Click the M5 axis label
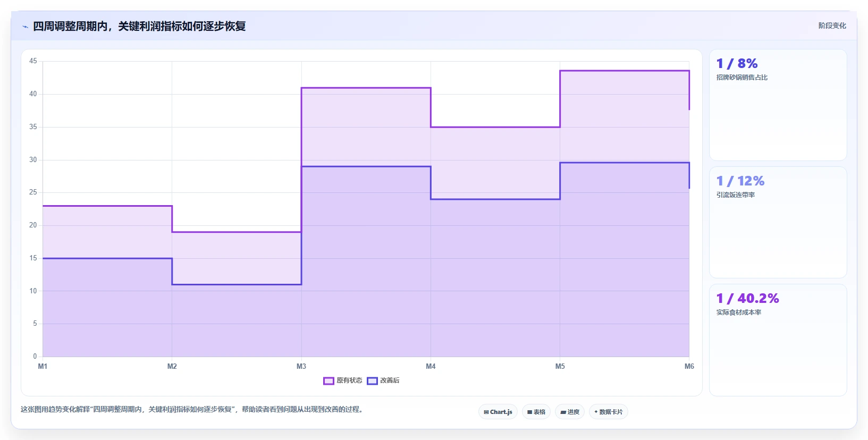This screenshot has width=868, height=440. pyautogui.click(x=560, y=366)
